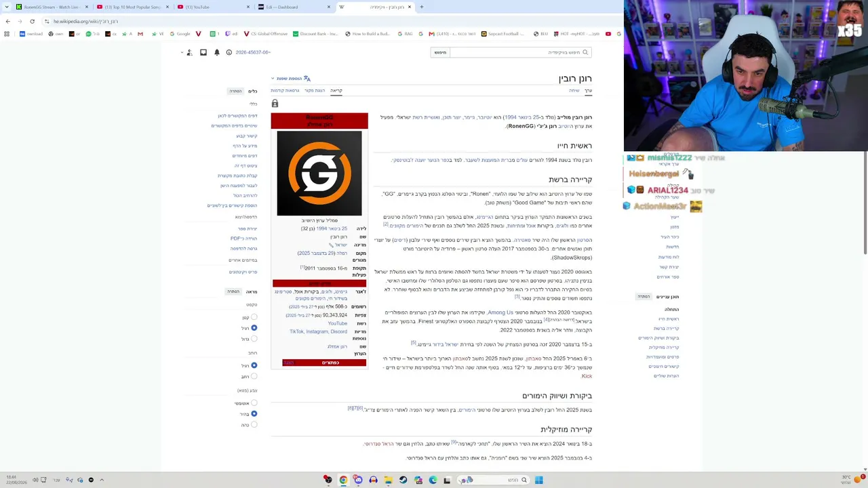Image resolution: width=868 pixels, height=488 pixels.
Task: Open the Discount Bank bookmark
Action: [315, 34]
